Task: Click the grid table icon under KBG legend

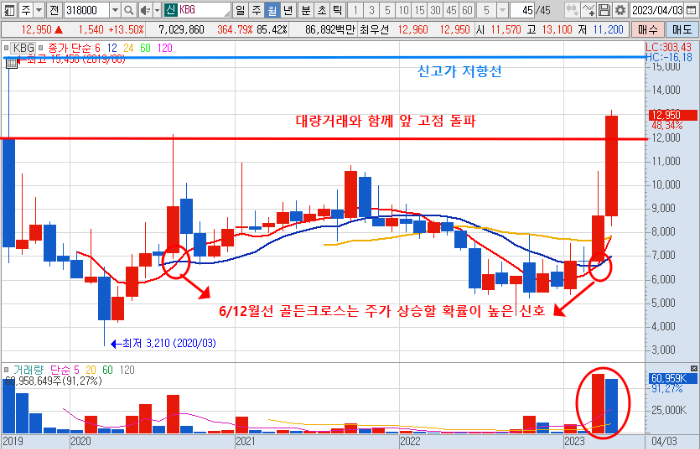Action: [12, 63]
